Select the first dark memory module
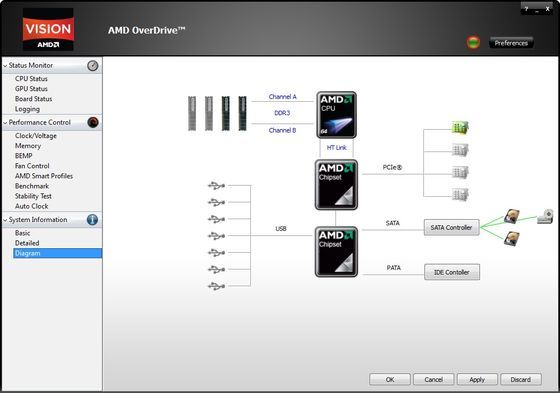 (226, 113)
